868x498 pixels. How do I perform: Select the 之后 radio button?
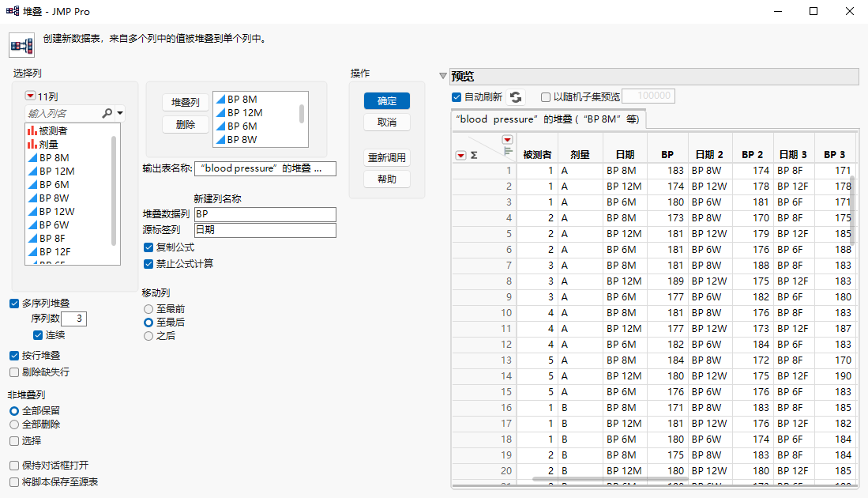148,336
